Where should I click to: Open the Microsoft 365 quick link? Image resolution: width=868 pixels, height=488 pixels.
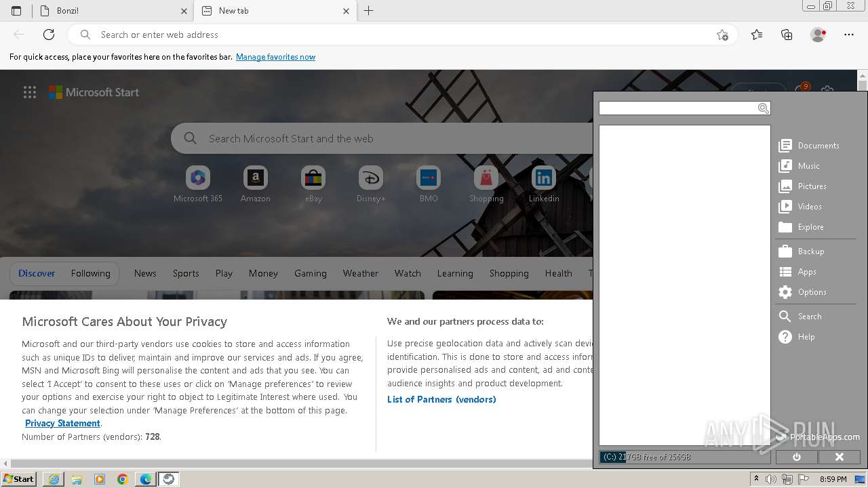tap(198, 184)
